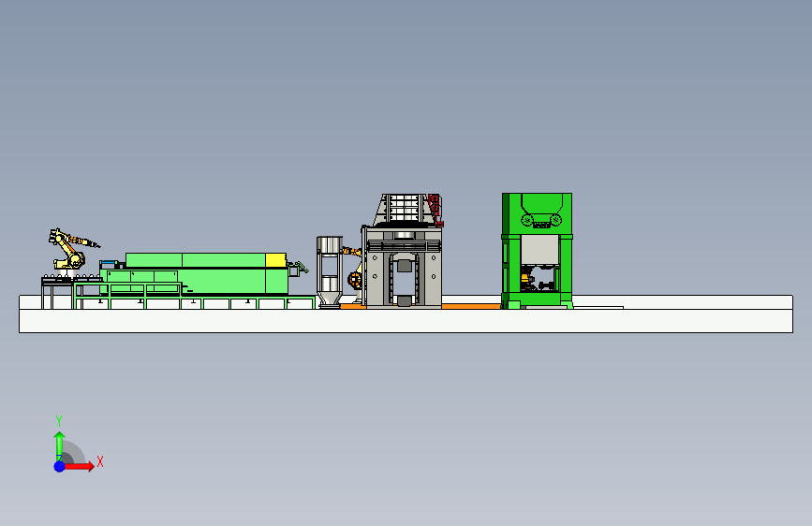Select the yellow robot beside the gray press
The height and width of the screenshot is (526, 812).
pyautogui.click(x=355, y=273)
